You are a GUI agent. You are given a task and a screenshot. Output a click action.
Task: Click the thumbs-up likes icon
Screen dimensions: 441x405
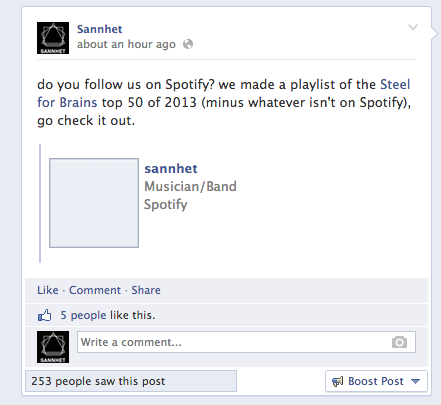pos(45,315)
